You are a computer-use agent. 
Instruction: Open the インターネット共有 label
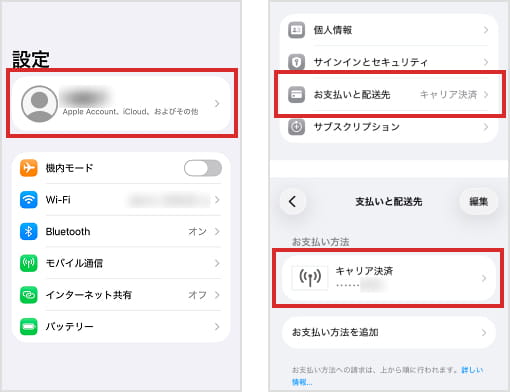point(89,295)
